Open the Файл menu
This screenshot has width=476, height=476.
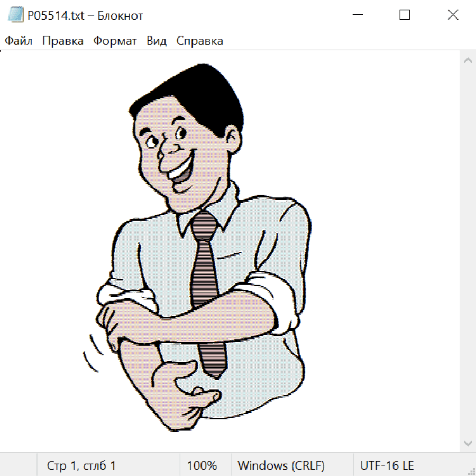point(19,41)
